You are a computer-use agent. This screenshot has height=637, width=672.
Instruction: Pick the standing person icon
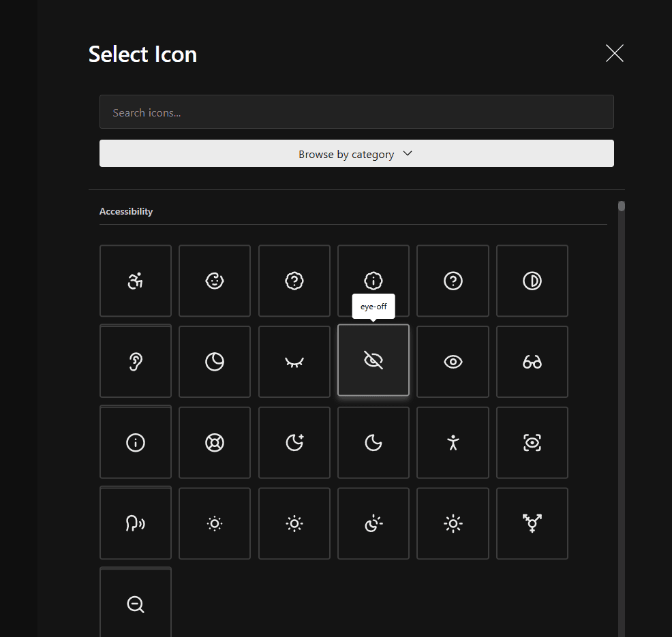click(x=453, y=443)
